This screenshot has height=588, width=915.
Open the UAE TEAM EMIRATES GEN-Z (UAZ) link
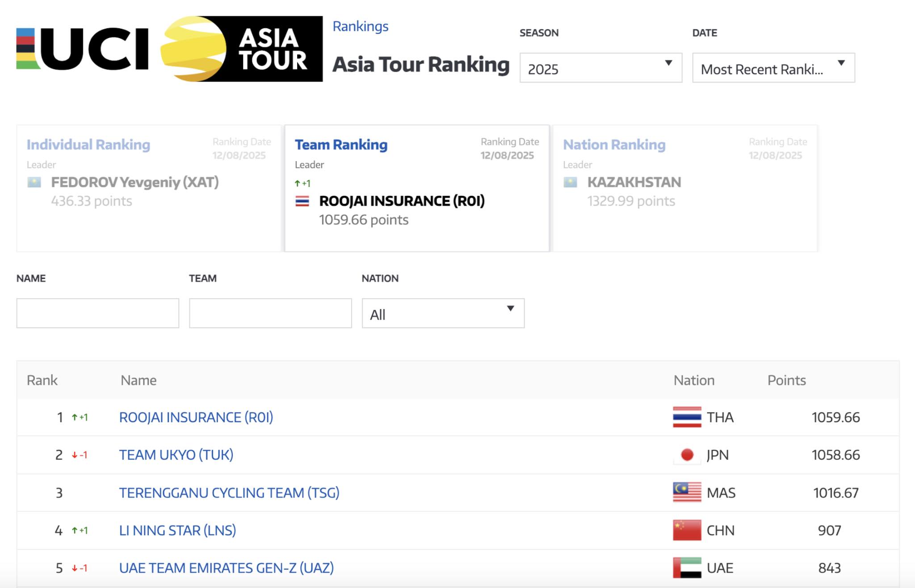[x=227, y=568]
